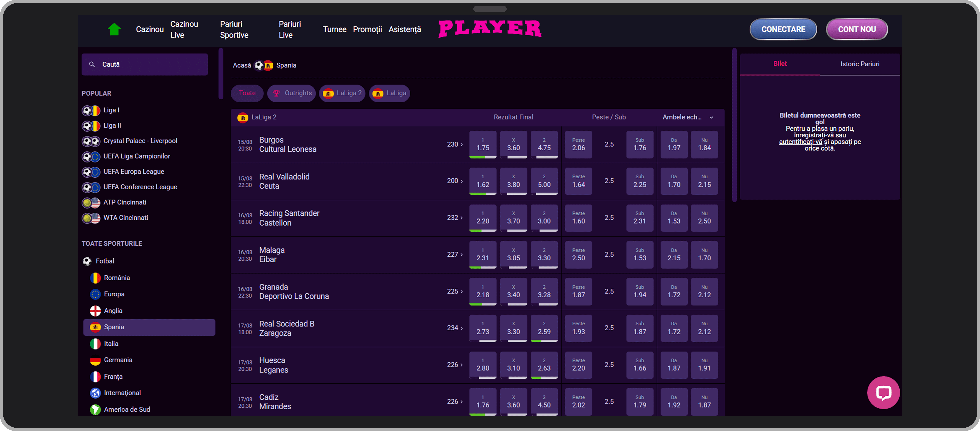
Task: Filter by LaLiga 2 chip
Action: click(342, 93)
